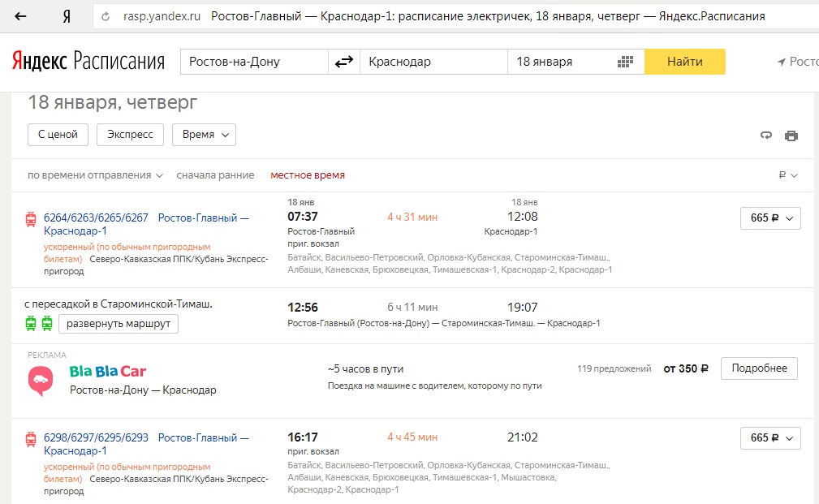Image resolution: width=819 pixels, height=504 pixels.
Task: Click the share link icon
Action: pyautogui.click(x=765, y=136)
